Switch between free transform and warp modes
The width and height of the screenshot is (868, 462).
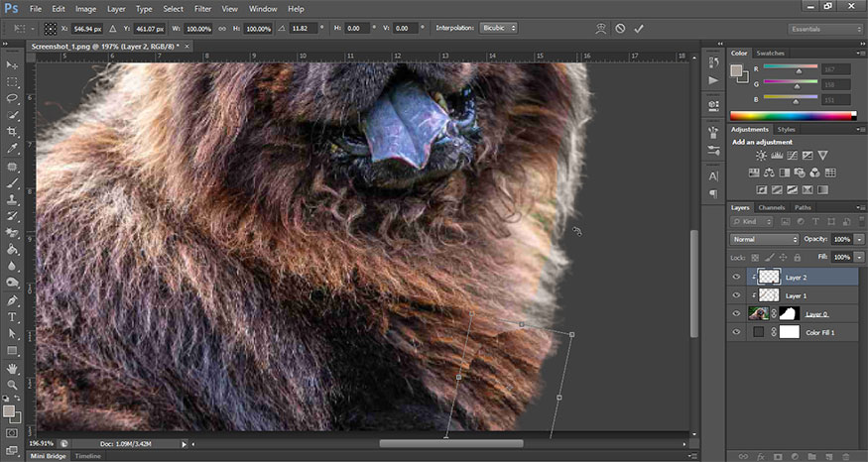click(x=600, y=28)
